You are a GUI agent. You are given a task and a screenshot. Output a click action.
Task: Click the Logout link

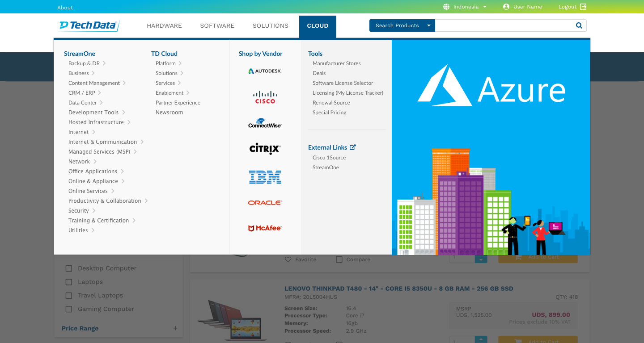tap(568, 7)
